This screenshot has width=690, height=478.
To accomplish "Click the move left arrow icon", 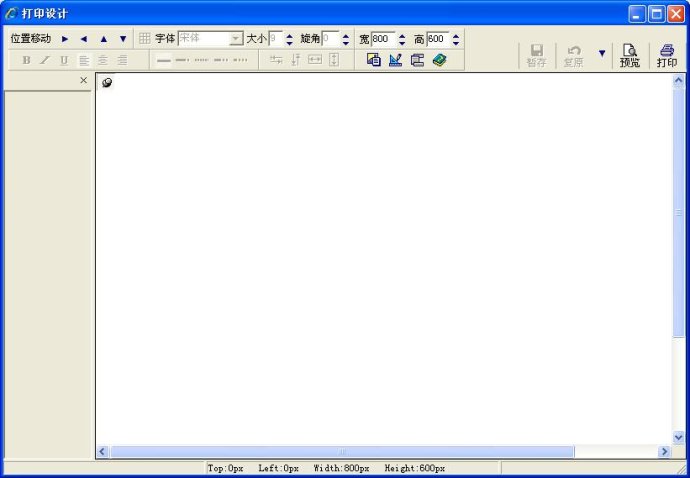I will (84, 39).
